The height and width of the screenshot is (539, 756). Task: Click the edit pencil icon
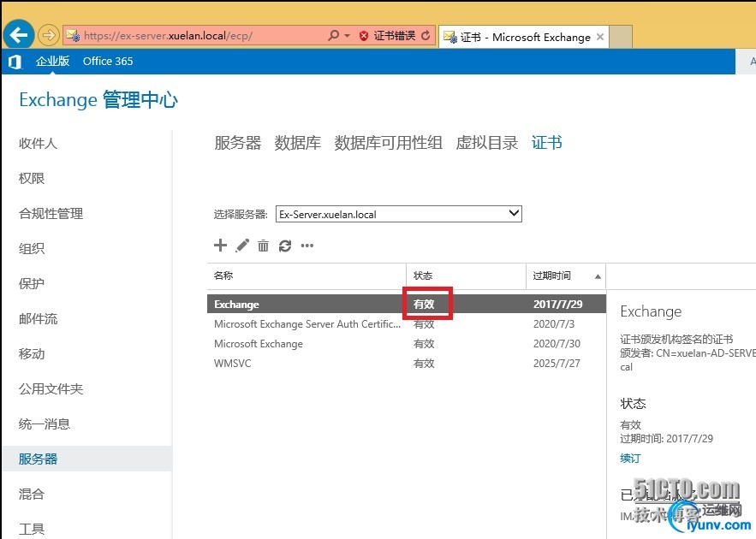[x=242, y=246]
